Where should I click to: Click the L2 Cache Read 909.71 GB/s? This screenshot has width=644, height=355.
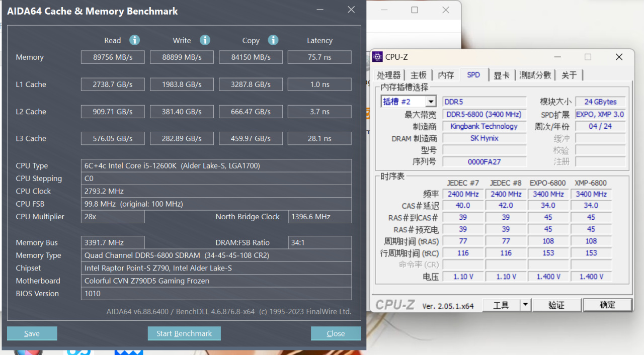click(x=113, y=112)
